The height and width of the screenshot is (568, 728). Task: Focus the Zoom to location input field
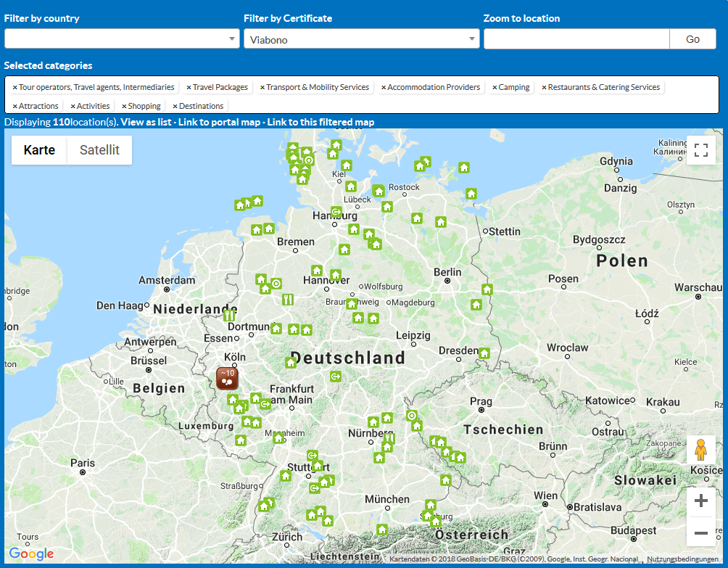pos(576,39)
